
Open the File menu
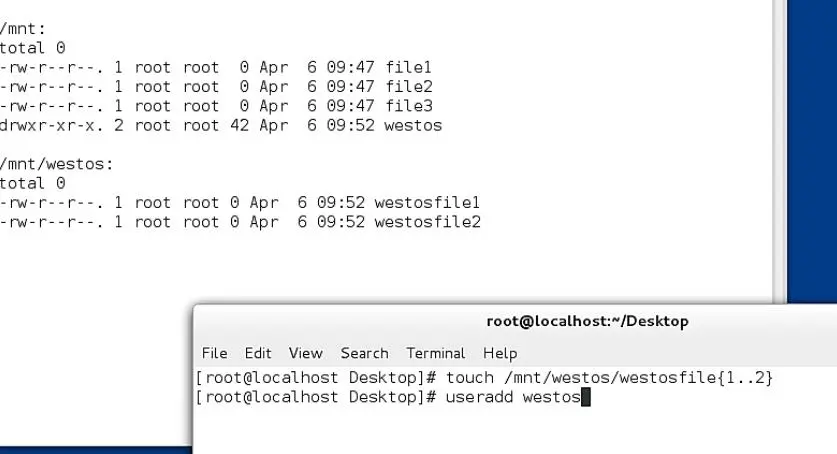click(214, 353)
